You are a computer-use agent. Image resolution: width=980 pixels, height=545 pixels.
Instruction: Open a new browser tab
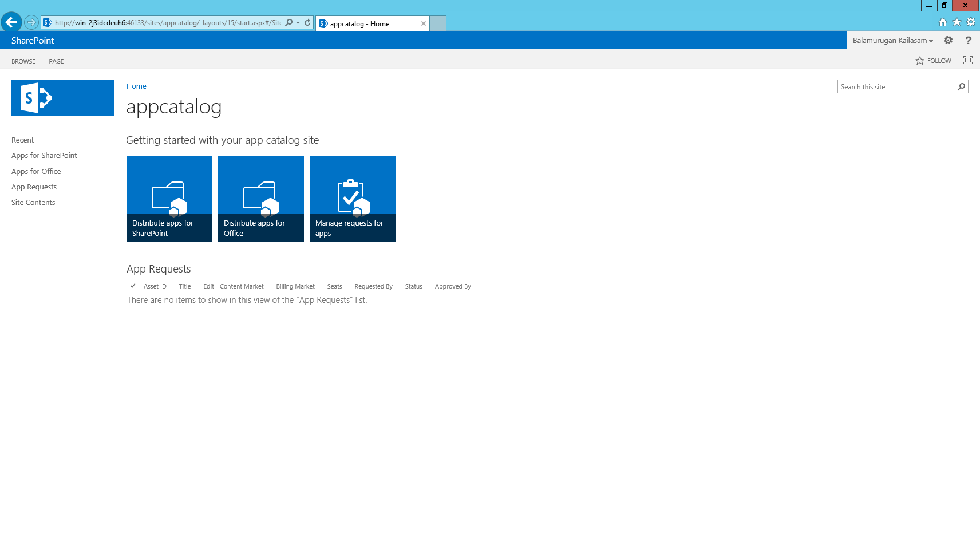(x=438, y=23)
